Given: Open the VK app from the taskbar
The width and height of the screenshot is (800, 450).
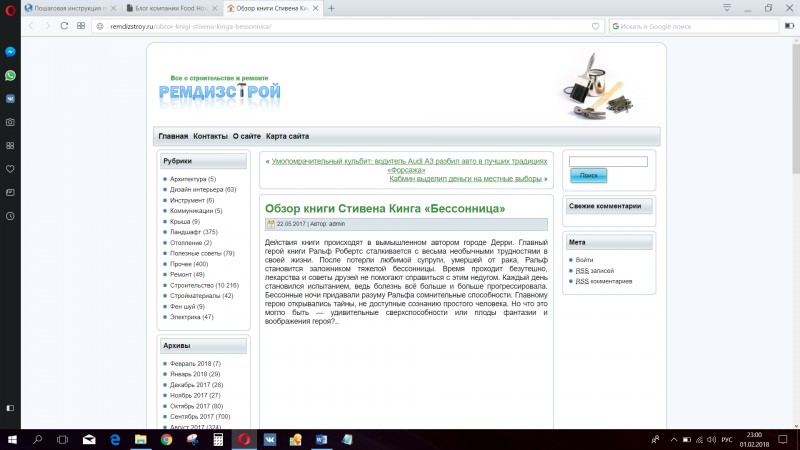Looking at the screenshot, I should 270,439.
